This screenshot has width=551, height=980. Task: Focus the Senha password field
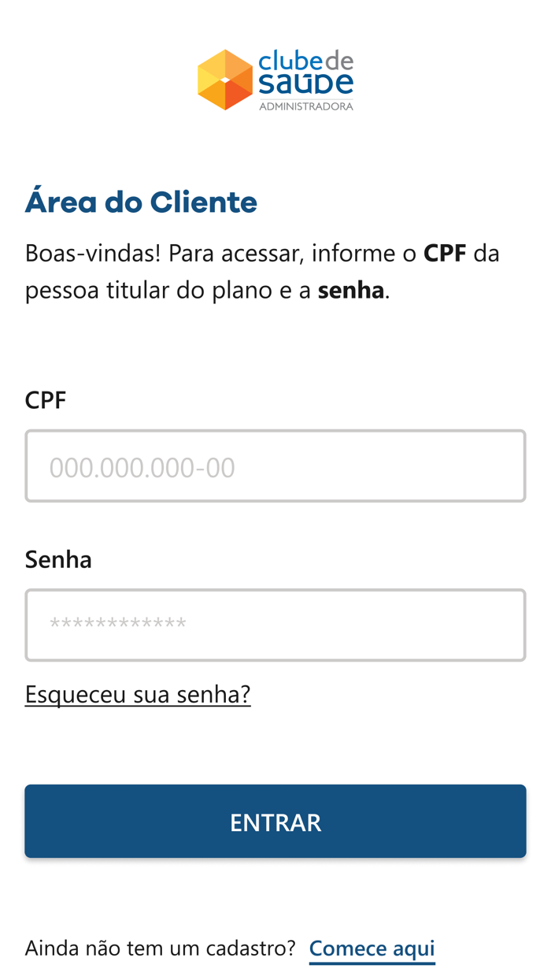(275, 625)
